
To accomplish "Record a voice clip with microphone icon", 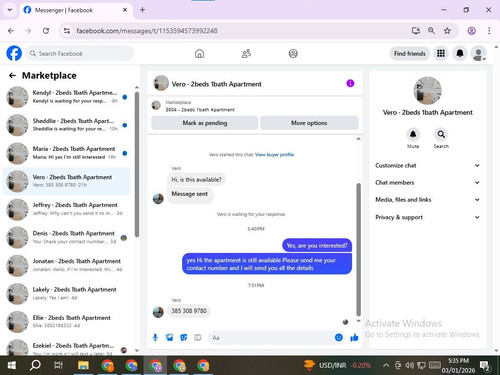I will pos(155,338).
